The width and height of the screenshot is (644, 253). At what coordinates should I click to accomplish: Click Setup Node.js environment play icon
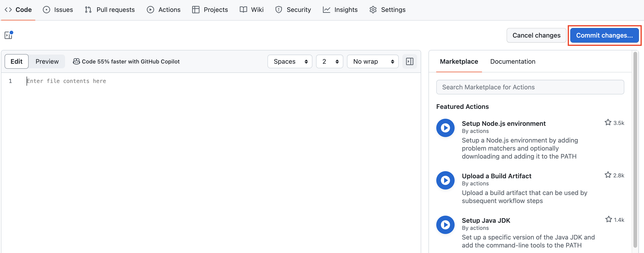[445, 128]
